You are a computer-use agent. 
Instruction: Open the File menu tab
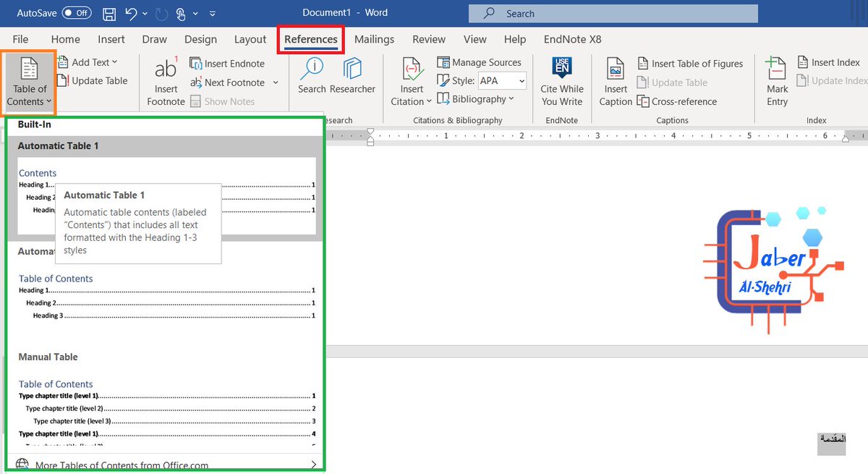(x=20, y=39)
